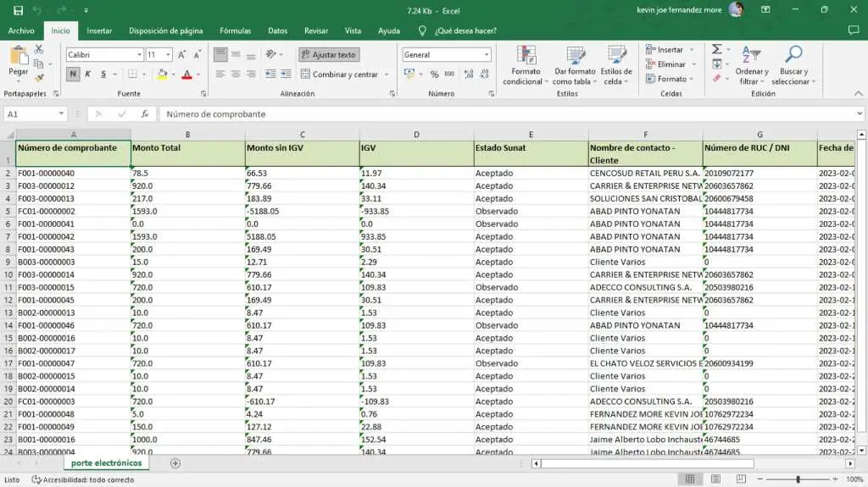Toggle italic formatting (K)
Viewport: 868px width, 487px height.
pos(88,75)
